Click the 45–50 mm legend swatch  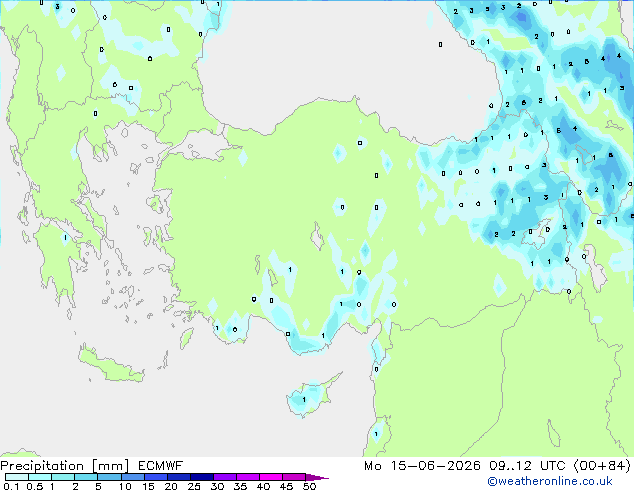(x=294, y=477)
